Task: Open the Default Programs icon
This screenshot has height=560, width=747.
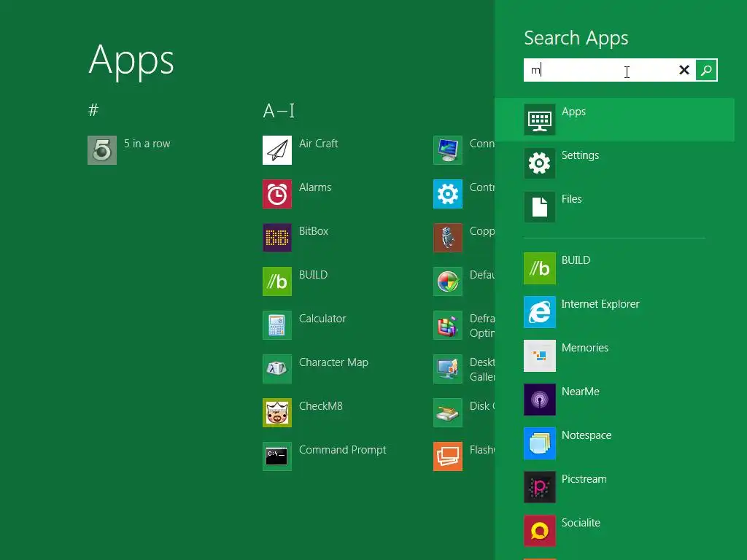Action: [447, 281]
